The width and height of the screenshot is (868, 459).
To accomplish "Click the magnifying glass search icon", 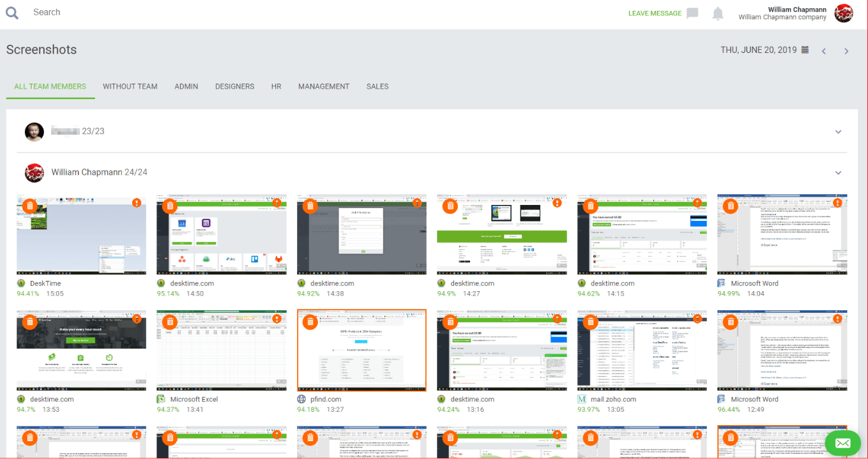I will pos(12,13).
